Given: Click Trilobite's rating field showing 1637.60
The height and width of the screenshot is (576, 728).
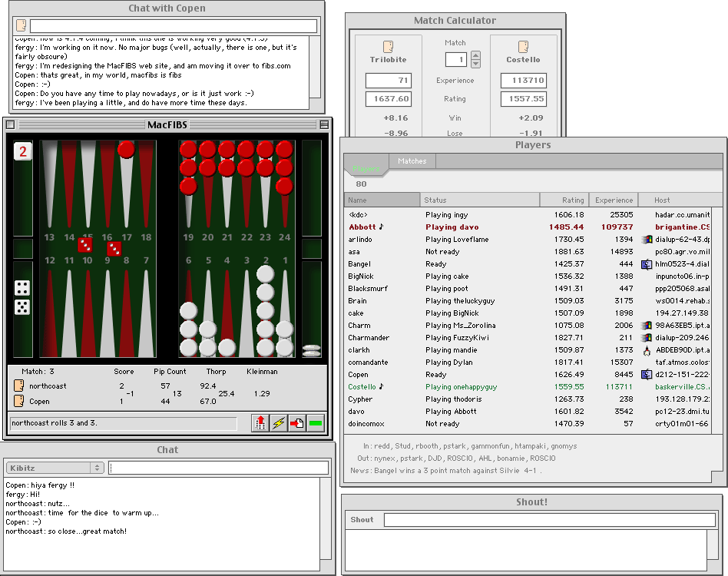Looking at the screenshot, I should [388, 99].
